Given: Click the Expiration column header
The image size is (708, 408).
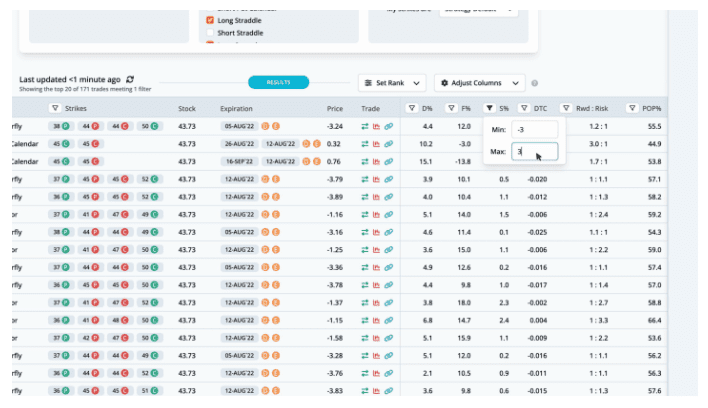Looking at the screenshot, I should [237, 108].
